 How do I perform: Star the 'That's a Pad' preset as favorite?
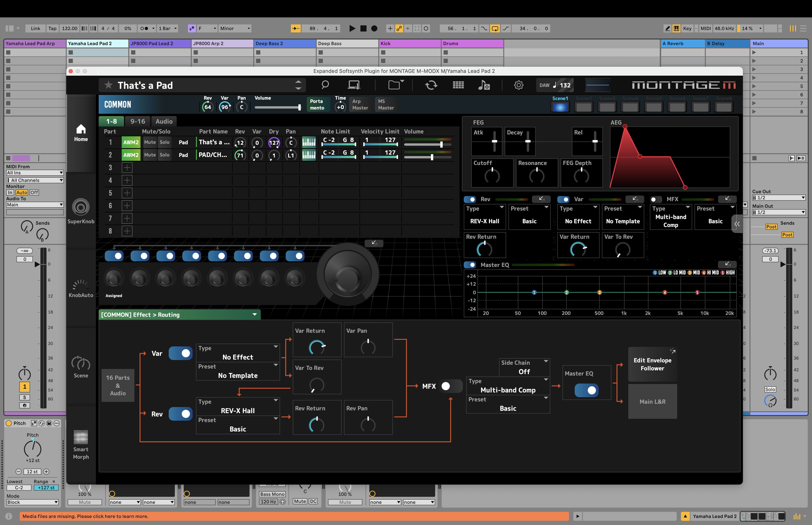108,85
